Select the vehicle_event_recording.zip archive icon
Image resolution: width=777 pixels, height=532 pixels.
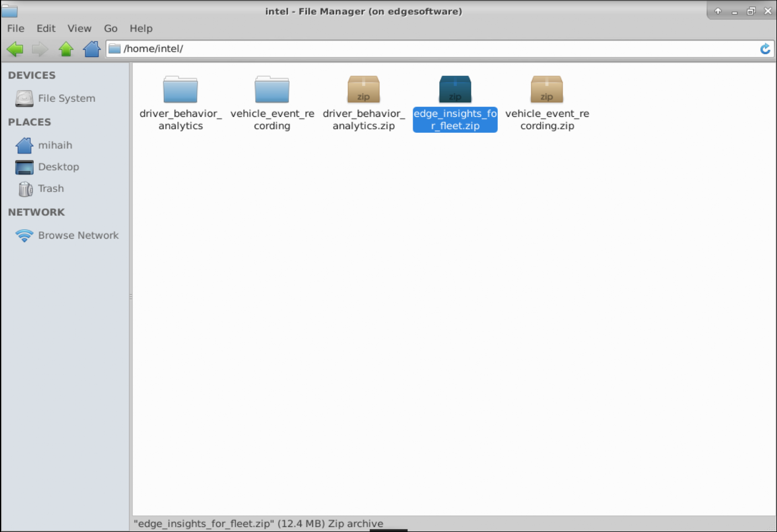[547, 89]
